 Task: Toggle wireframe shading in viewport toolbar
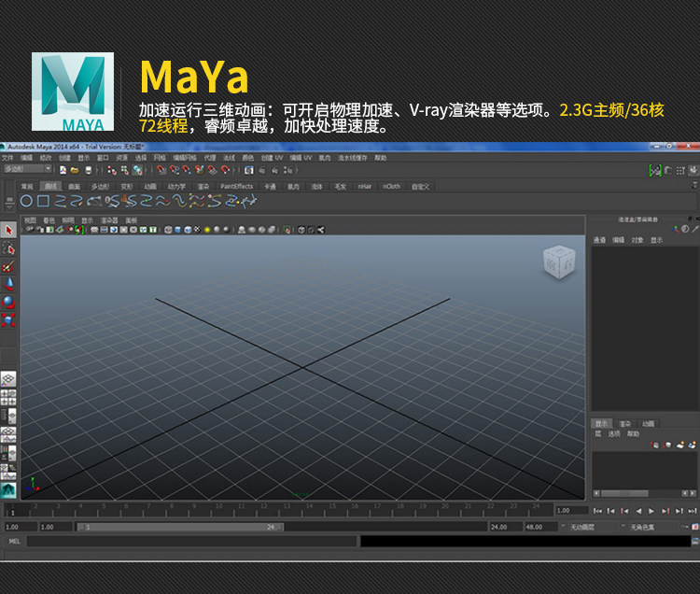point(168,230)
